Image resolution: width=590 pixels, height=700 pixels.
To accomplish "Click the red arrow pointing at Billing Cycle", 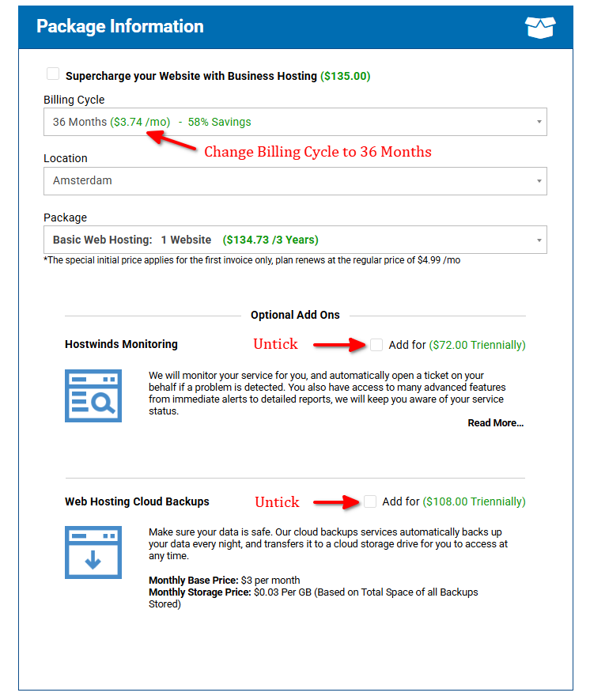I will tap(172, 141).
